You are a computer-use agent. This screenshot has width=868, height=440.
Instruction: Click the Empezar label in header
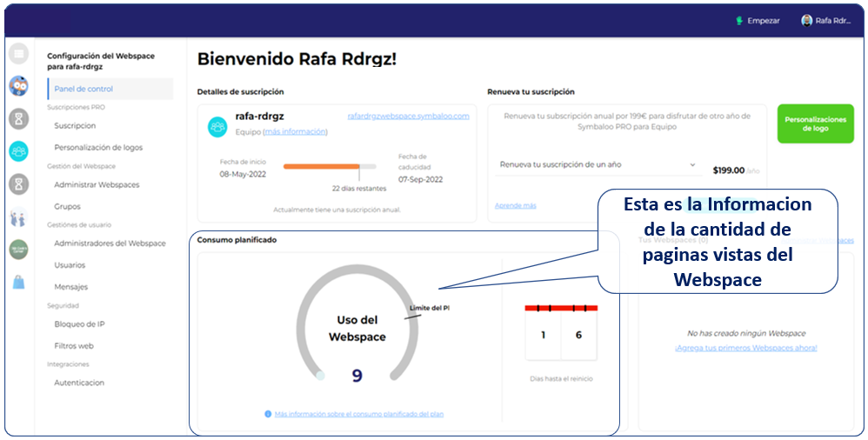pos(764,21)
